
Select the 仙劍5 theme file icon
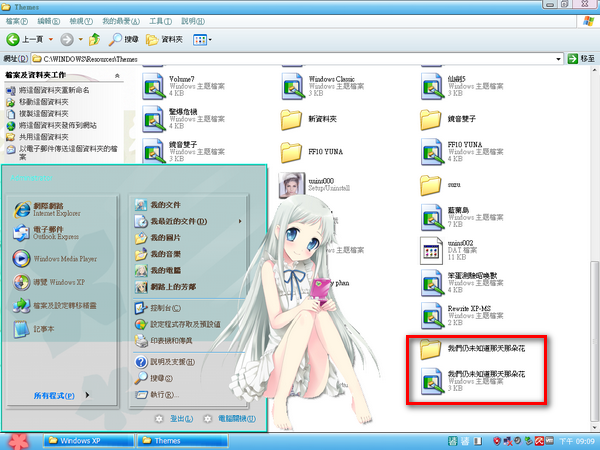pos(432,86)
